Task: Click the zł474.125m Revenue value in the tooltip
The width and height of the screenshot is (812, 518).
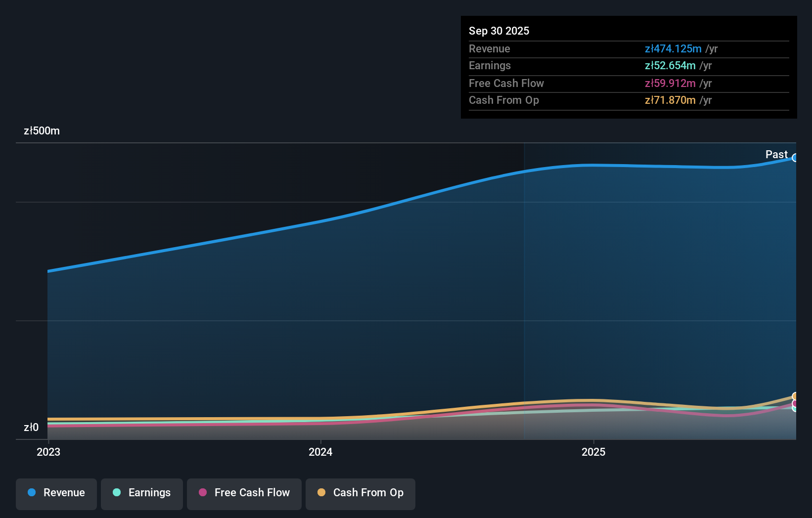Action: (x=673, y=48)
